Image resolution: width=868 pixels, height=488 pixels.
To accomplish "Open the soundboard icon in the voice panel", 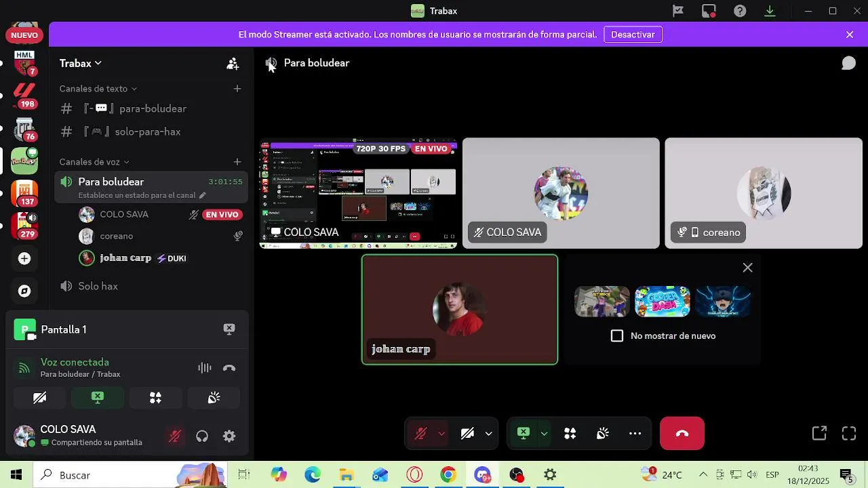I will (214, 398).
